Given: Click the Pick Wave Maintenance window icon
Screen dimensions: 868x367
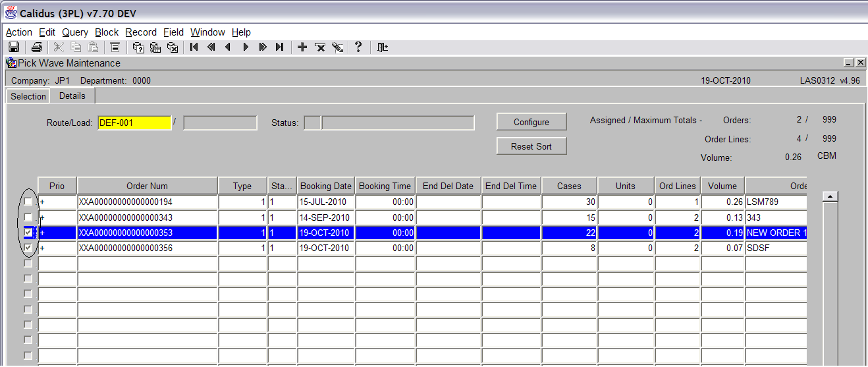Looking at the screenshot, I should point(11,63).
